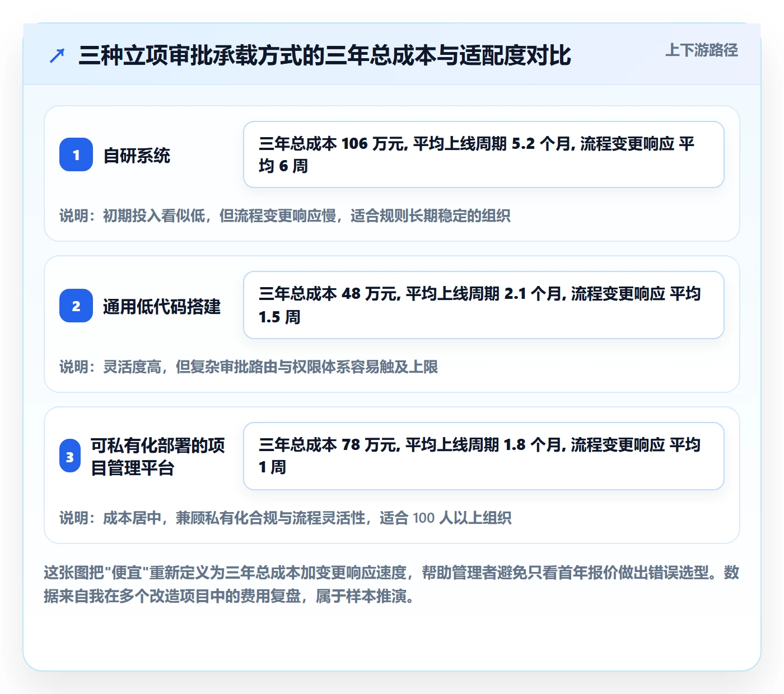Click the note 初期投入看似低,但流程变更响应慢

285,215
